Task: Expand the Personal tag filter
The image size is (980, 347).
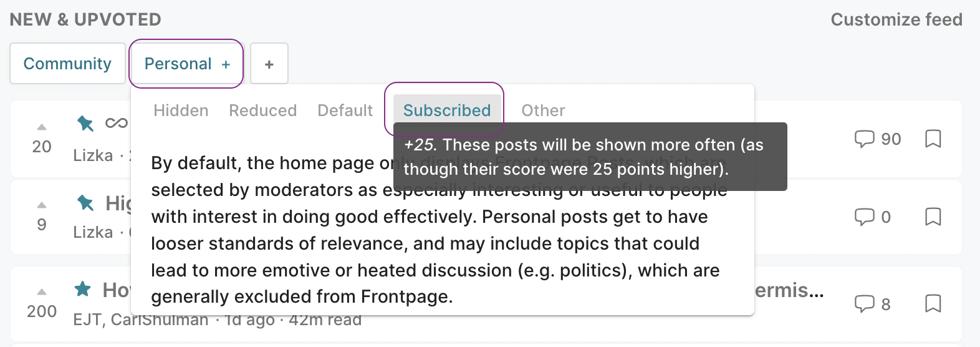Action: (x=186, y=64)
